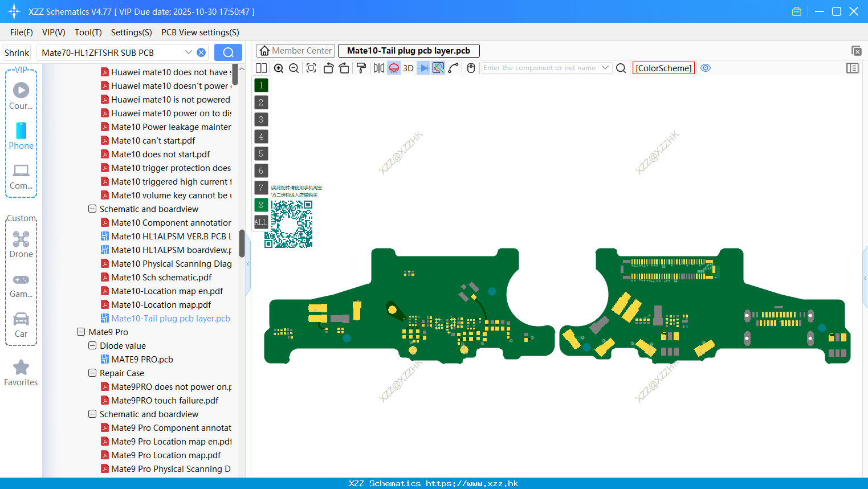Open the Tool(T) menu
868x489 pixels.
[x=88, y=32]
